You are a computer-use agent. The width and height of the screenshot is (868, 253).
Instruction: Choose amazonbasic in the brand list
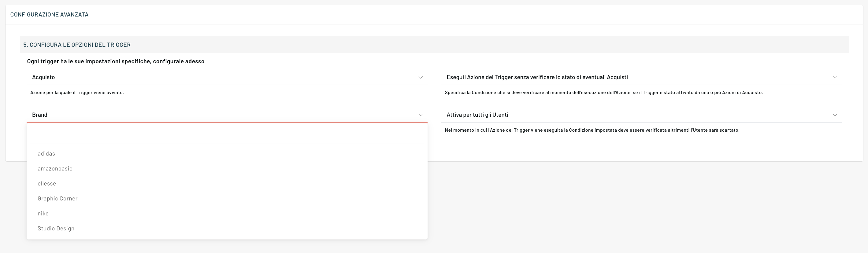227,169
